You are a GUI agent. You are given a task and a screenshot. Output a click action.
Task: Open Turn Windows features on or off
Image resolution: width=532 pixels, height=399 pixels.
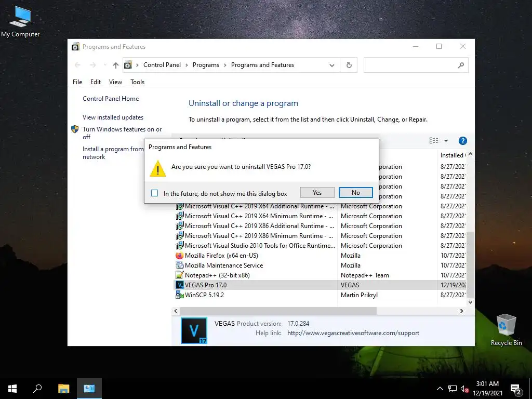point(122,133)
